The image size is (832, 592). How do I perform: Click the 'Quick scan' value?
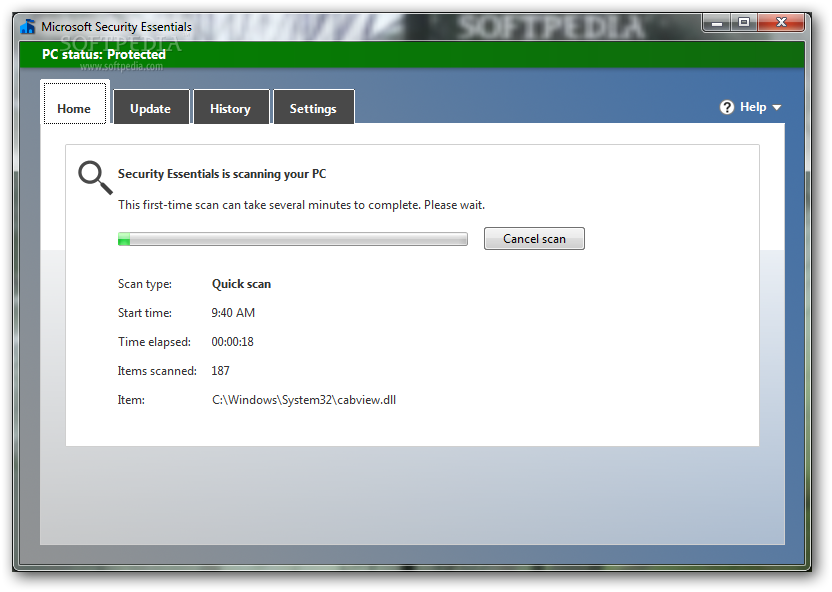click(241, 284)
